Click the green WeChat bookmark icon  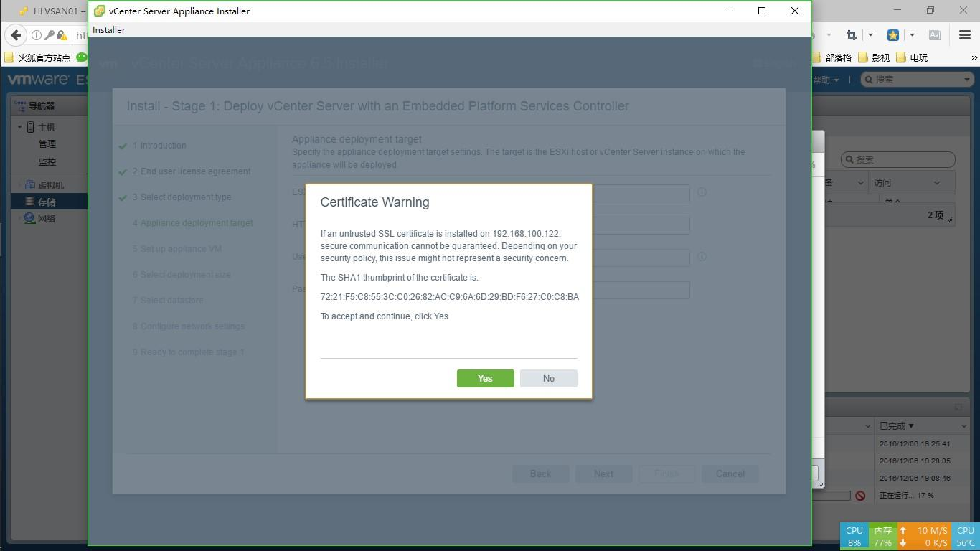point(82,57)
